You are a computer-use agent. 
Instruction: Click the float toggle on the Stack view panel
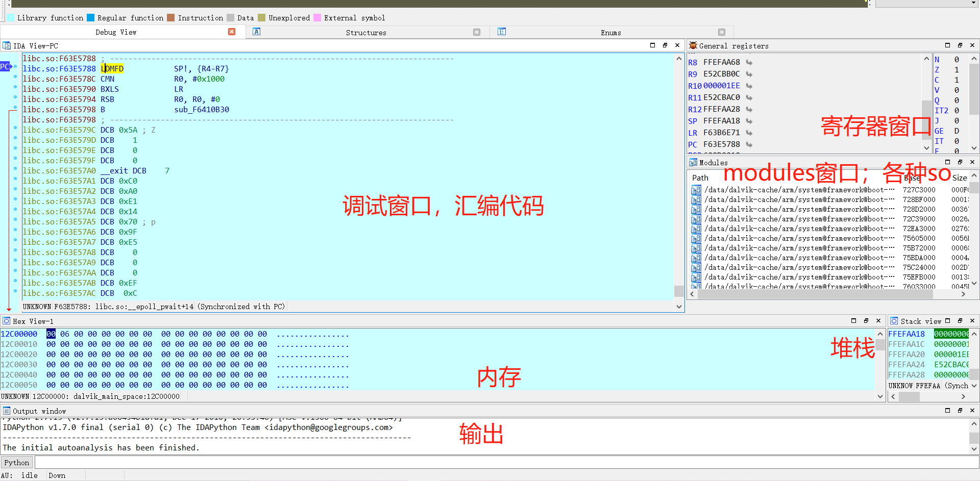(x=960, y=321)
